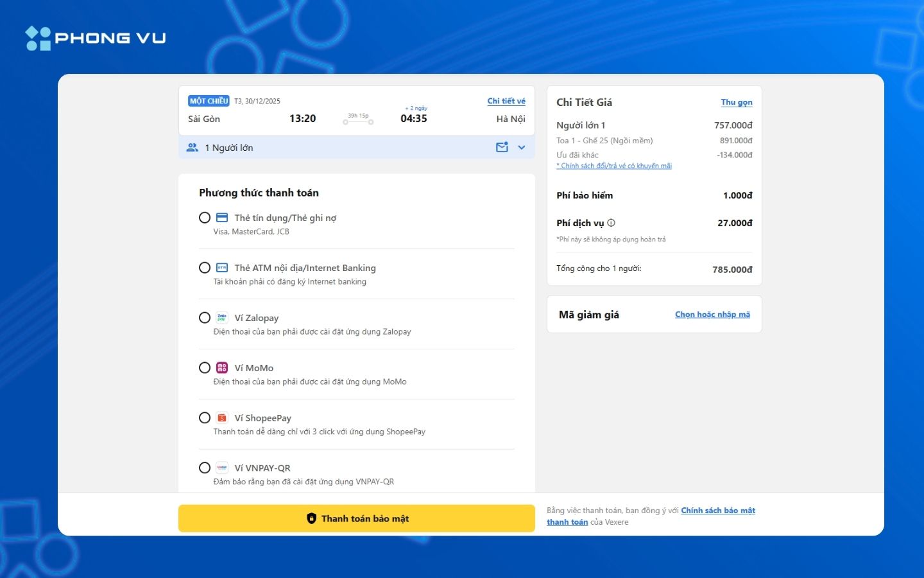Click the Hà Nội destination label
The image size is (924, 578).
pos(511,119)
